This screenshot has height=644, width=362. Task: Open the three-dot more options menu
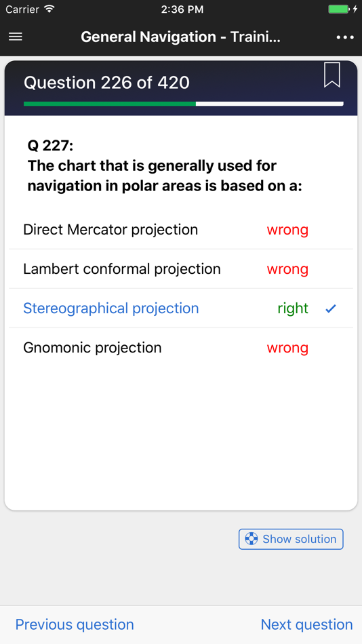345,37
